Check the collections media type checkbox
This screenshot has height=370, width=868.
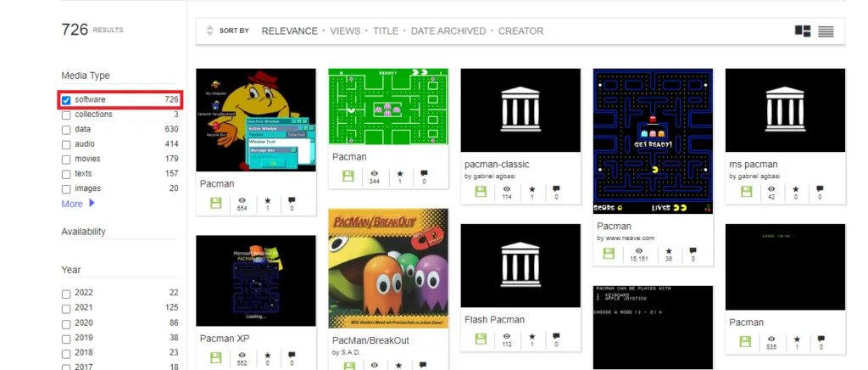[x=66, y=115]
